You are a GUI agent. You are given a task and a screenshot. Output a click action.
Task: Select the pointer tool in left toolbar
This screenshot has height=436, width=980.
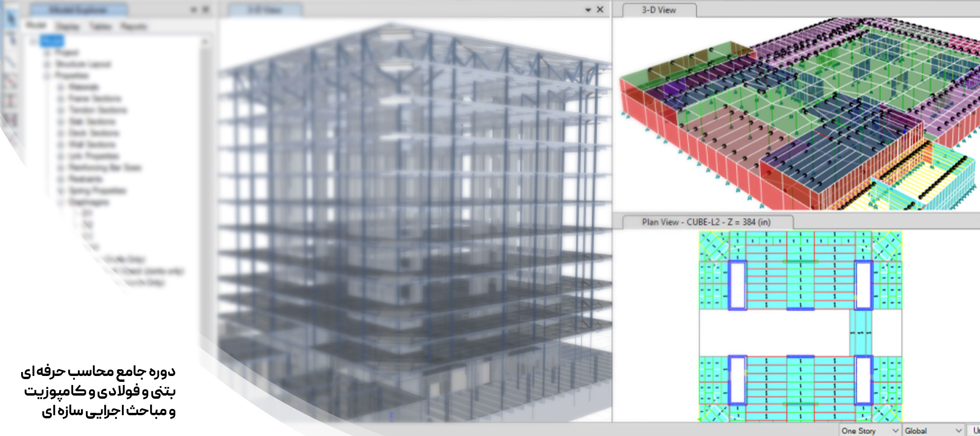[x=11, y=18]
